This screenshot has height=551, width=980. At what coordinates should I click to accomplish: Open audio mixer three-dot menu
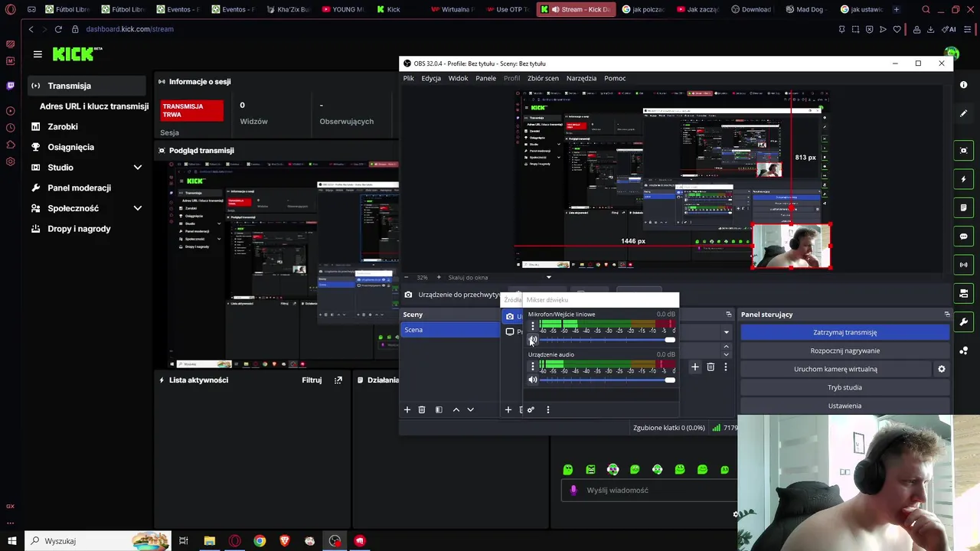pos(547,409)
